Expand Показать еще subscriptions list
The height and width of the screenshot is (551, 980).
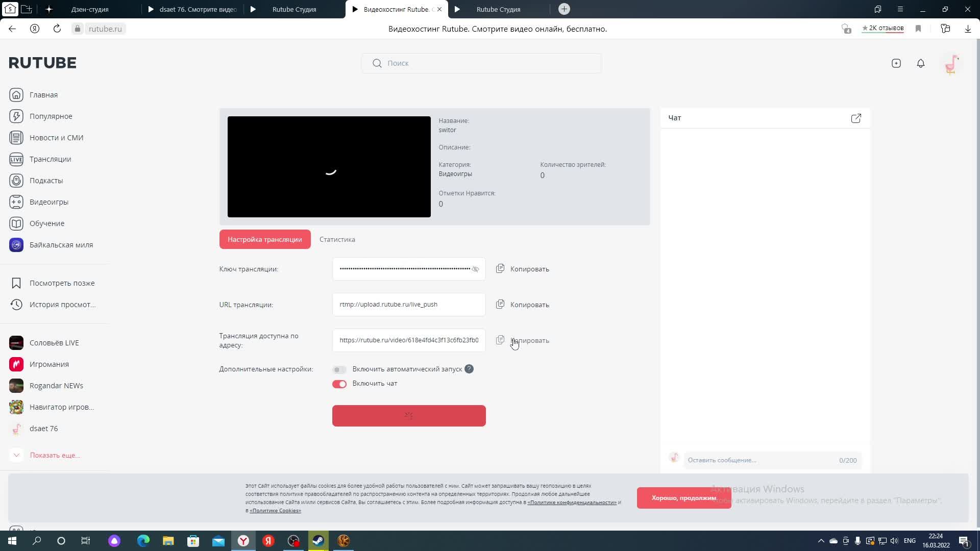[55, 455]
